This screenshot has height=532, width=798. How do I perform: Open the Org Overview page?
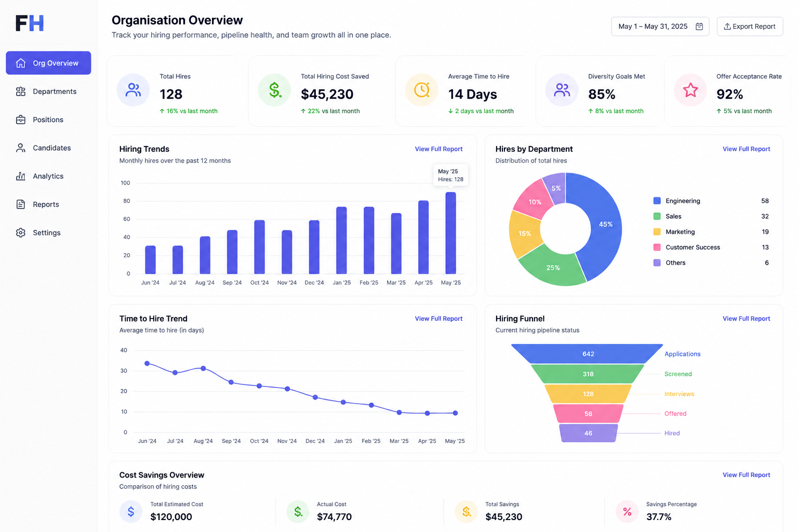[48, 63]
